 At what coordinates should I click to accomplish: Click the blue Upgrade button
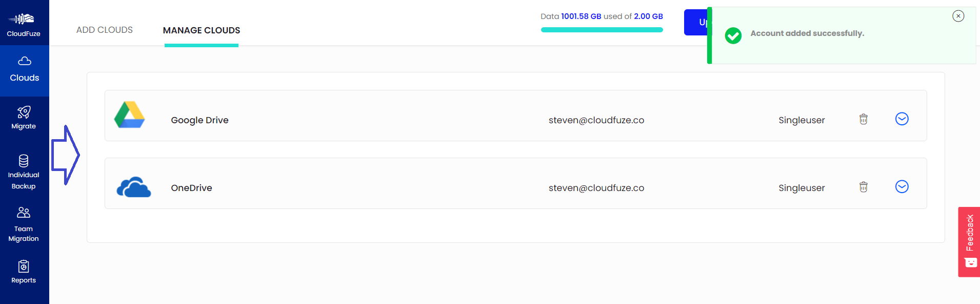(696, 22)
